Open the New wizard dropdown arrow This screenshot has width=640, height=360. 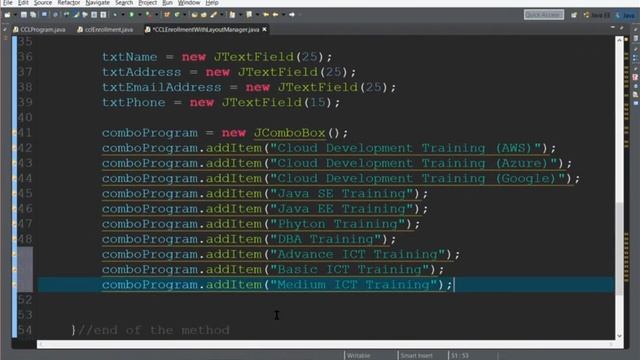pyautogui.click(x=15, y=15)
